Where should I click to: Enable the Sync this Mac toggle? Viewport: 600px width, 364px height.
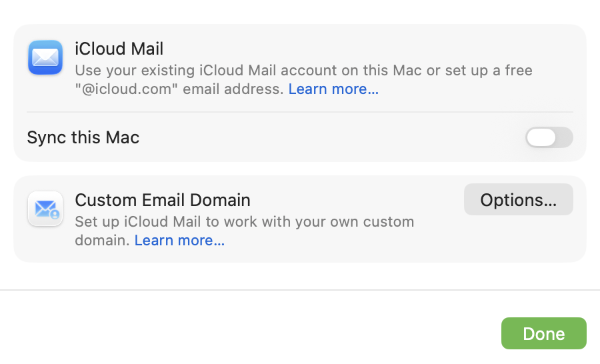[x=549, y=137]
